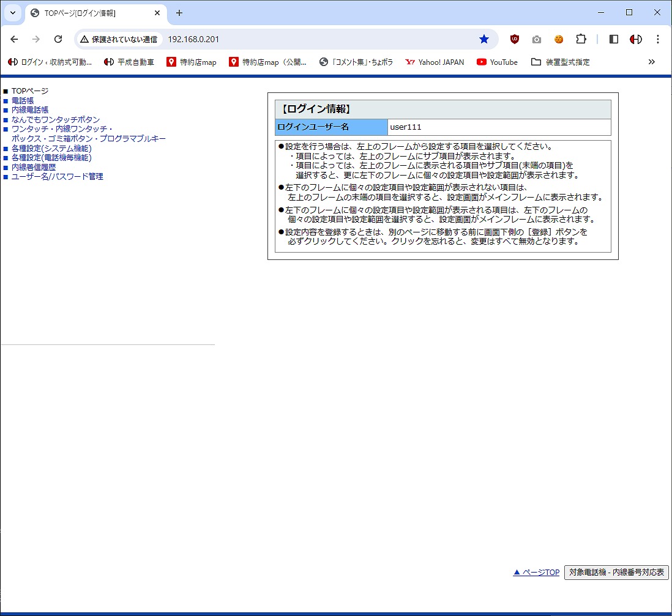Click the ページTOP link
This screenshot has width=672, height=616.
[x=536, y=573]
